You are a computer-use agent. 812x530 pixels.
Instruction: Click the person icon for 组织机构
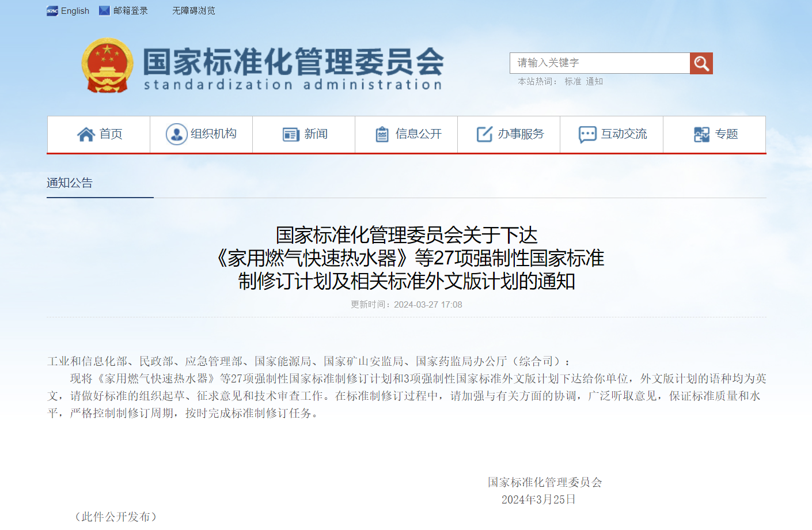176,134
